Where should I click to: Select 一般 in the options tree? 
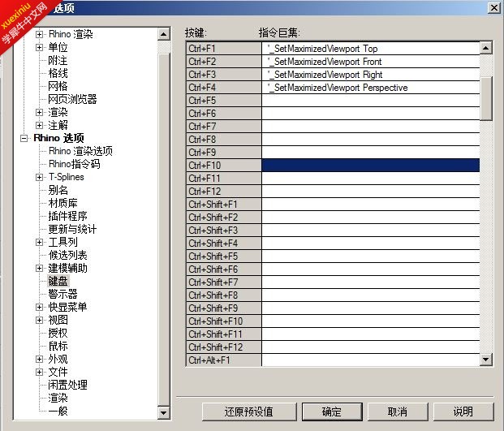[58, 411]
